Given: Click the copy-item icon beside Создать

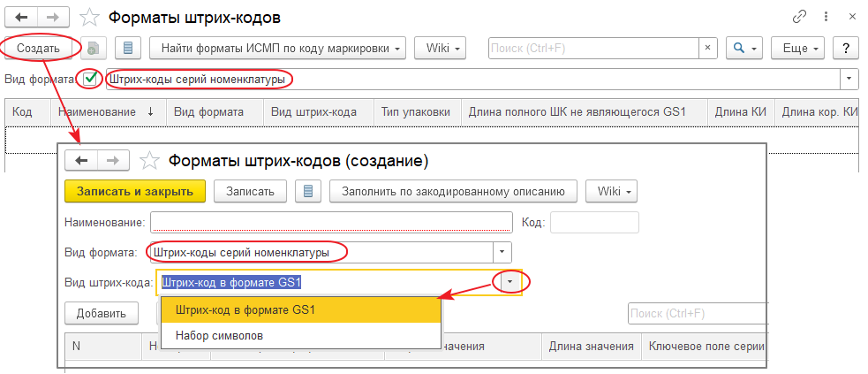Looking at the screenshot, I should (95, 48).
